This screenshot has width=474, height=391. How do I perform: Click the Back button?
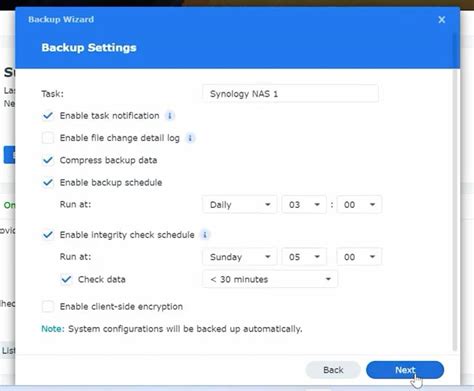(333, 370)
